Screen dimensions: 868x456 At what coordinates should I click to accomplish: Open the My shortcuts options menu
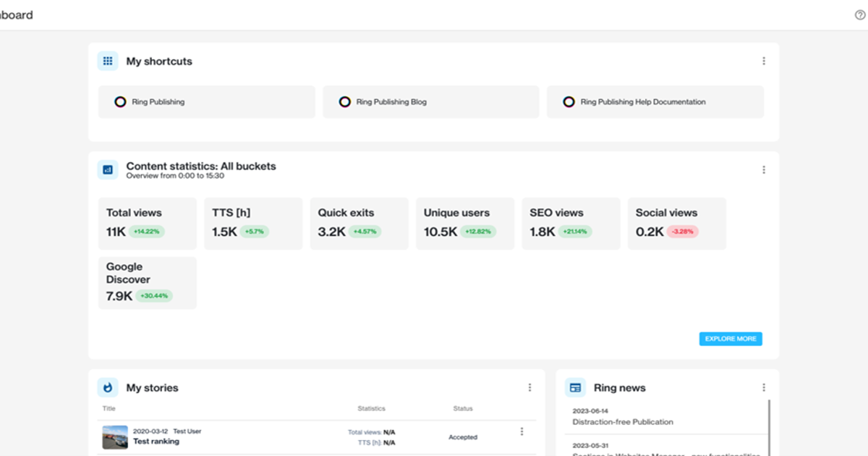[764, 61]
